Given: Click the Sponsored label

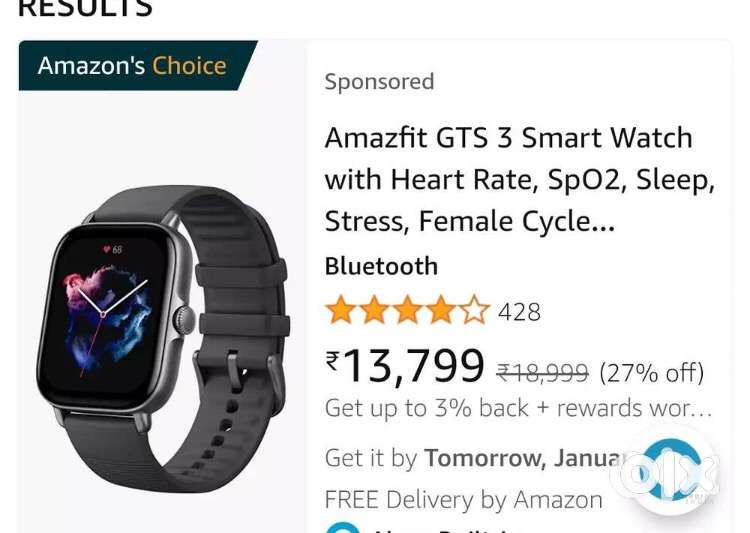Looking at the screenshot, I should (379, 81).
